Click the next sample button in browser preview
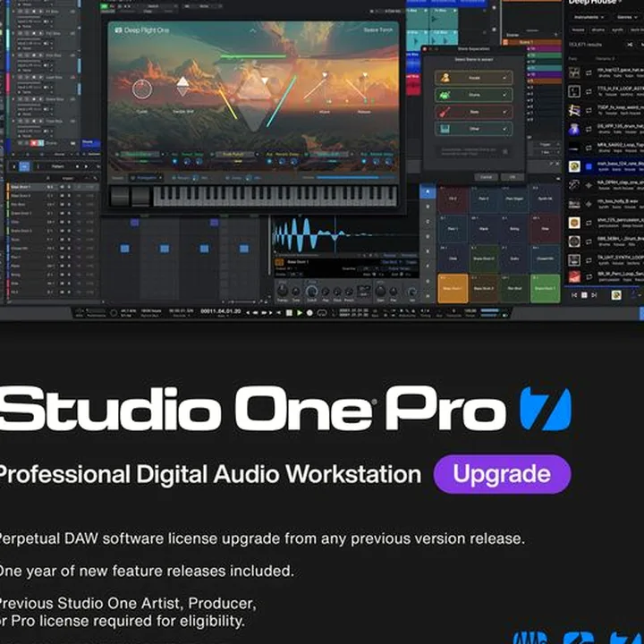This screenshot has height=644, width=644. [594, 295]
